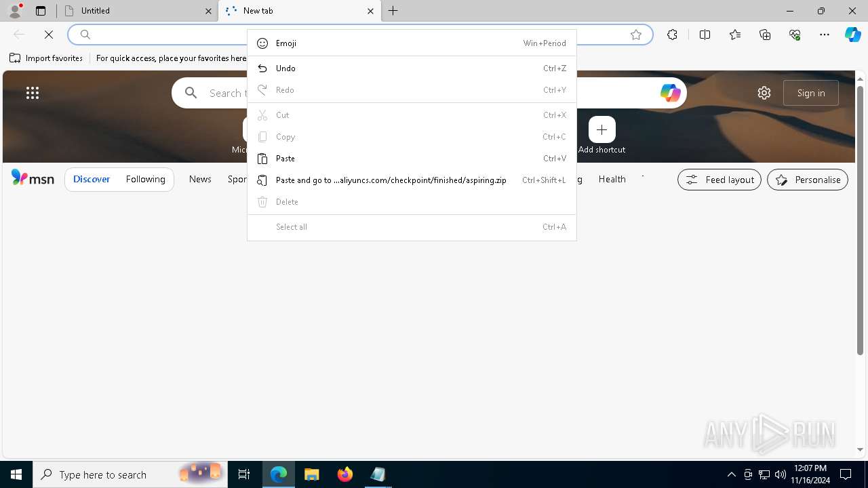Image resolution: width=868 pixels, height=488 pixels.
Task: Click the taskbar clock and date
Action: pyautogui.click(x=810, y=474)
